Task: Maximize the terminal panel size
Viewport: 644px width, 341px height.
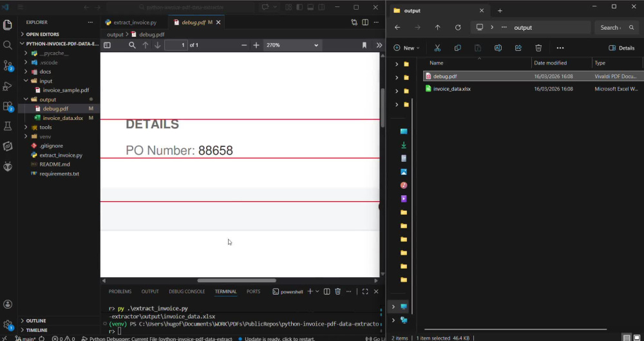Action: (365, 291)
